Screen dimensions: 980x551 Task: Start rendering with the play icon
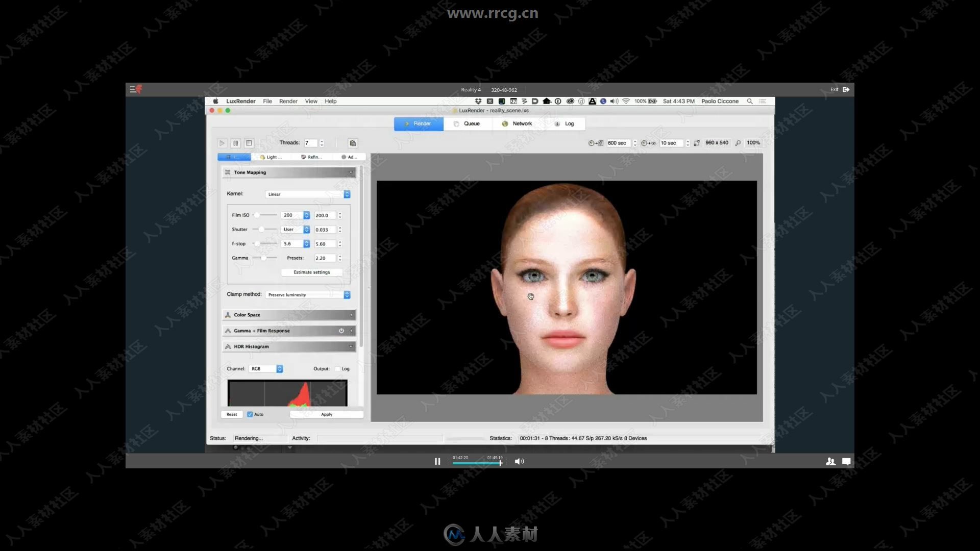pos(222,143)
